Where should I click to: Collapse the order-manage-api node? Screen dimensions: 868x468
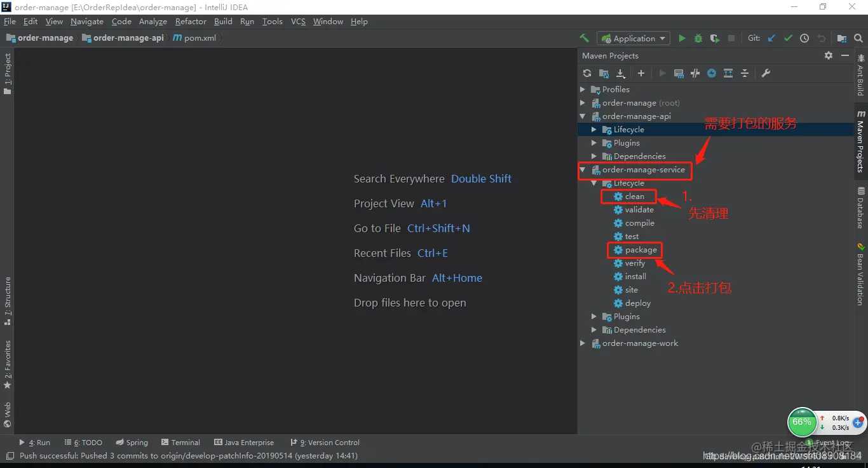(x=583, y=116)
